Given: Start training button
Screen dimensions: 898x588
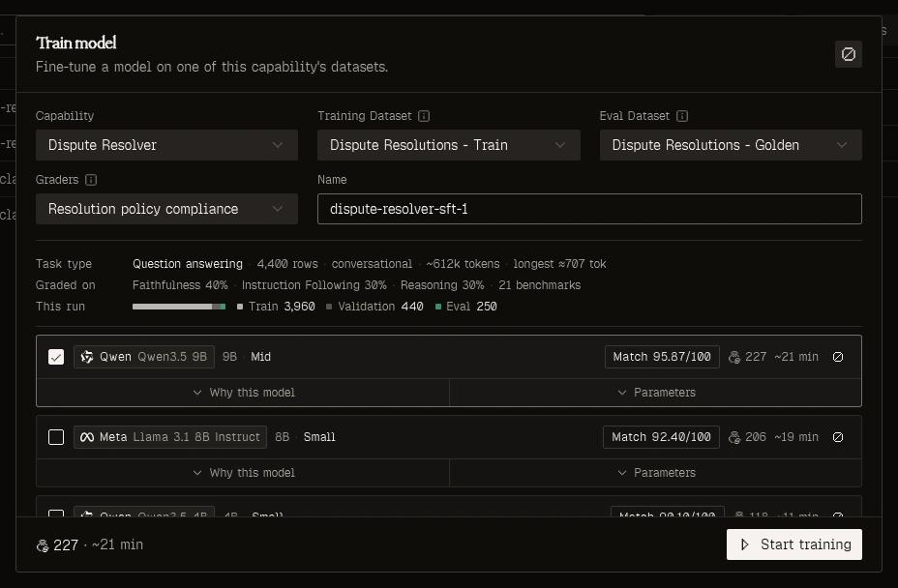Looking at the screenshot, I should (793, 544).
